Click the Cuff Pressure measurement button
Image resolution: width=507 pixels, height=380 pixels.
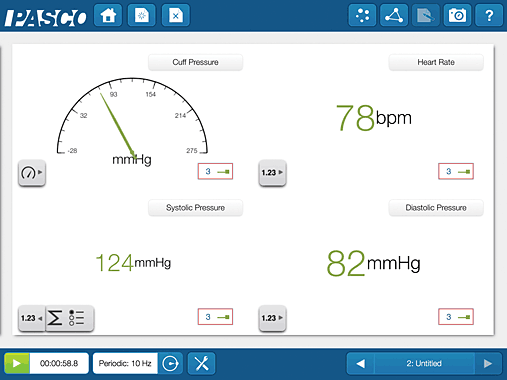[195, 62]
